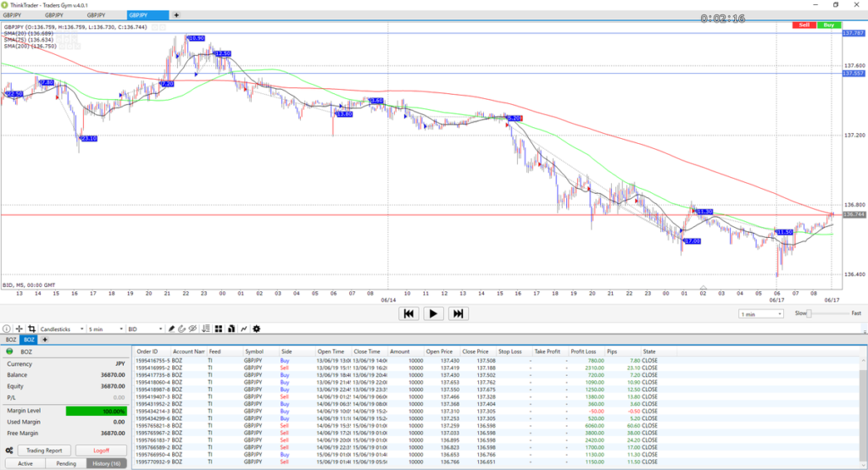Click the Profit Loss column header

pyautogui.click(x=583, y=351)
